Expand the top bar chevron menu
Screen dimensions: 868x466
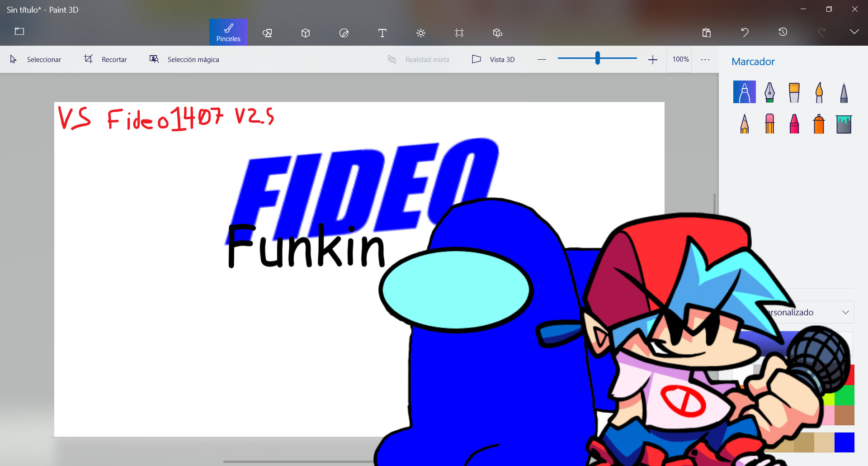(x=854, y=32)
